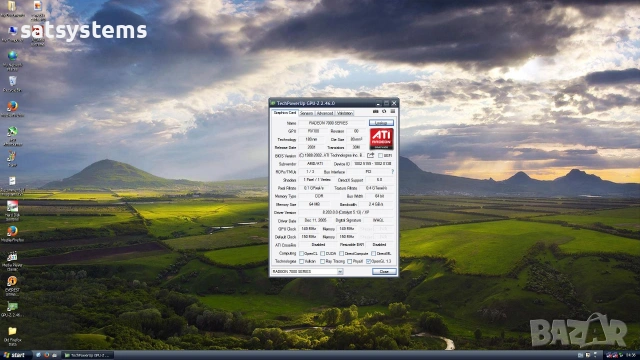Screen dimensions: 640x360
Task: Open My Computer desktop icon
Action: [12, 32]
